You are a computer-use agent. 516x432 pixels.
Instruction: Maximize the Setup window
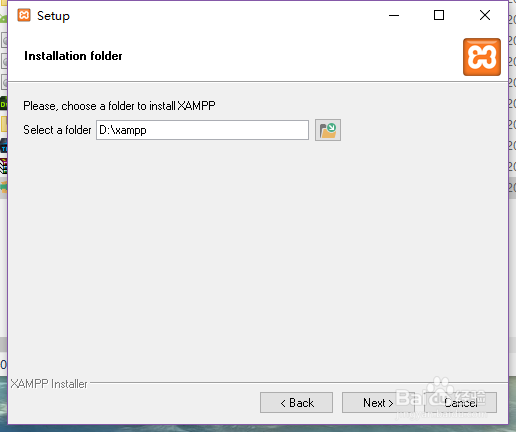[x=439, y=15]
